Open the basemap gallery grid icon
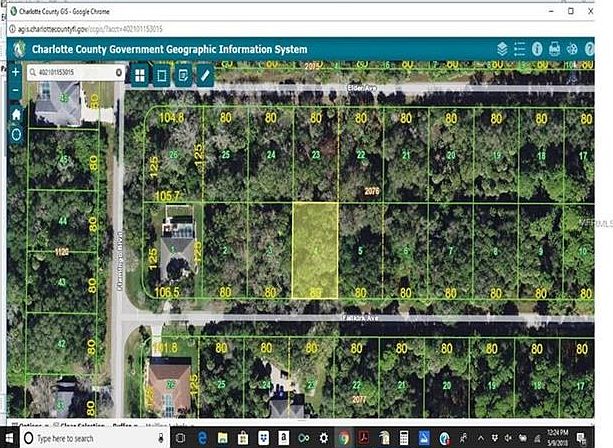The image size is (613, 448). (140, 75)
